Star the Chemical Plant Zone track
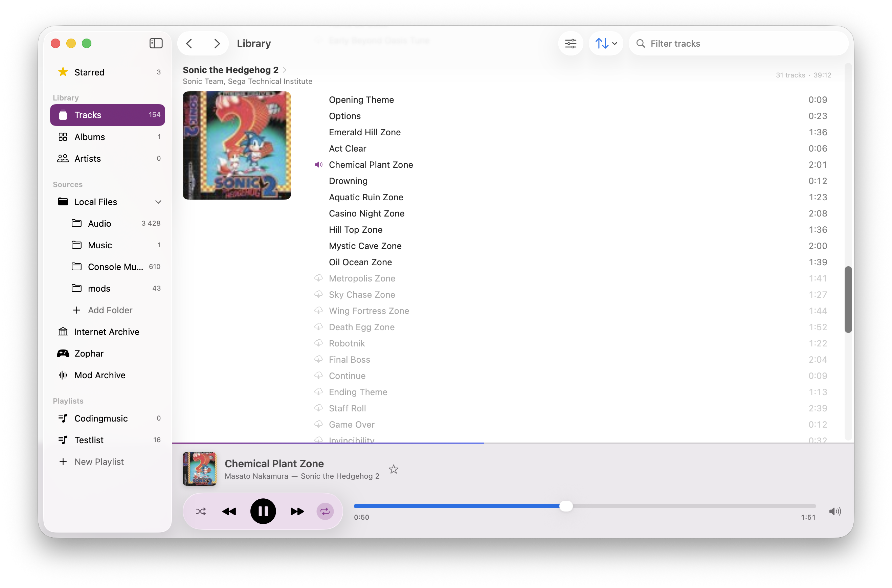Image resolution: width=892 pixels, height=588 pixels. [x=393, y=469]
